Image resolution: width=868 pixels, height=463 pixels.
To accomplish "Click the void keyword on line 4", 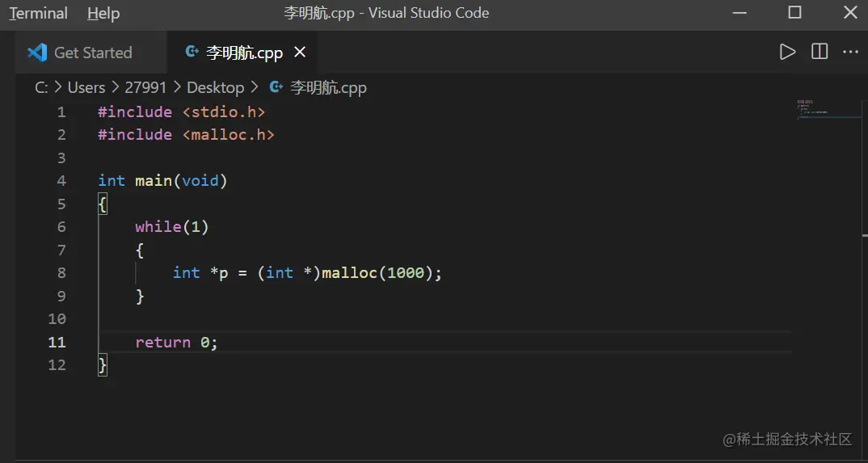I will (200, 181).
